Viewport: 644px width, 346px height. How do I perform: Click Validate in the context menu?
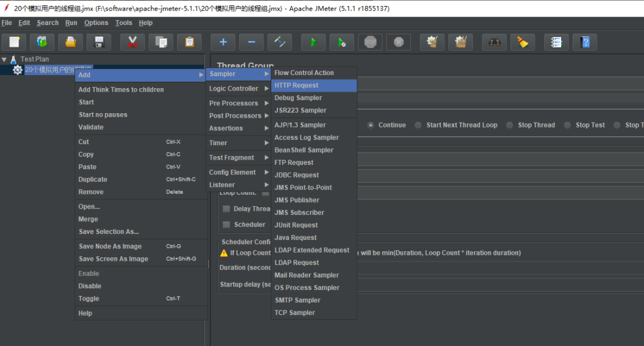coord(141,127)
